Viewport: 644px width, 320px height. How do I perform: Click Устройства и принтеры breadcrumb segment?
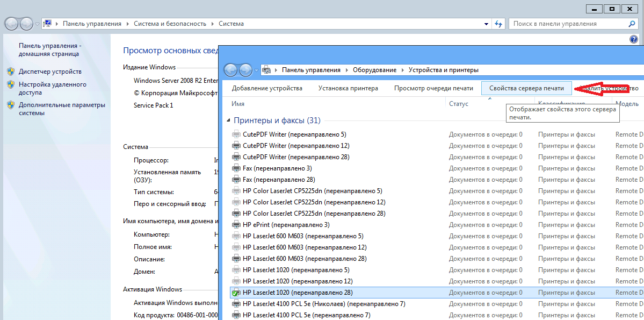coord(444,70)
